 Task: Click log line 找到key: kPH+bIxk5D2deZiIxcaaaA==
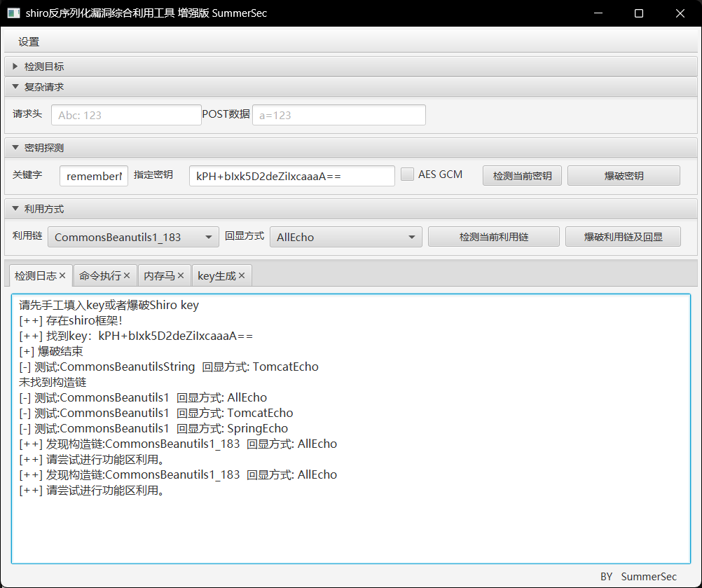(136, 336)
